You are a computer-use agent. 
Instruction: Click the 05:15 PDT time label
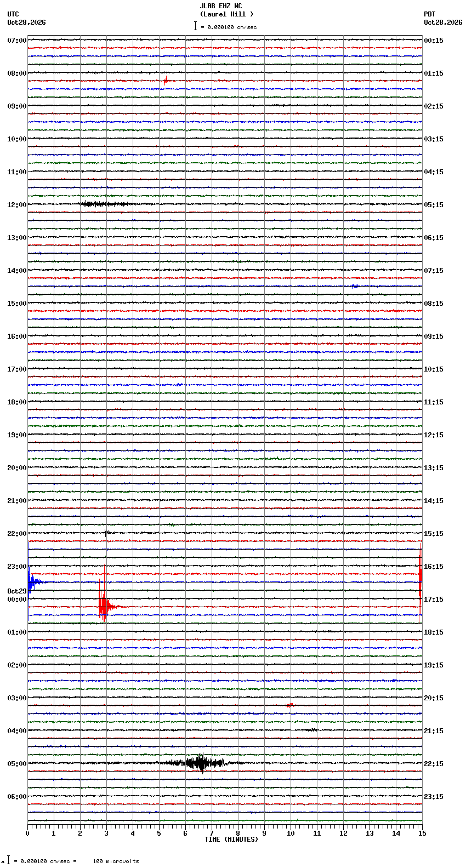coord(434,205)
